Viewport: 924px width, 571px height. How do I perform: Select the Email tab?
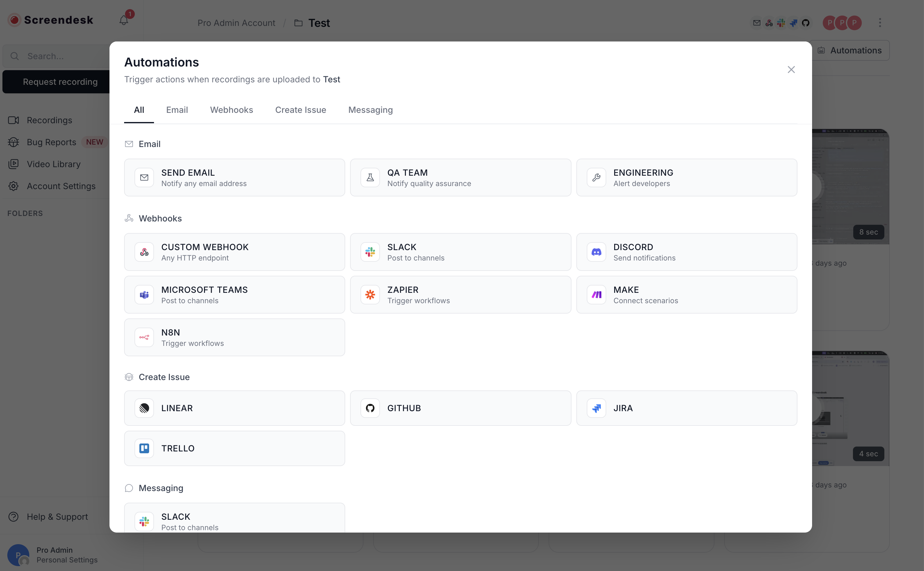[177, 110]
